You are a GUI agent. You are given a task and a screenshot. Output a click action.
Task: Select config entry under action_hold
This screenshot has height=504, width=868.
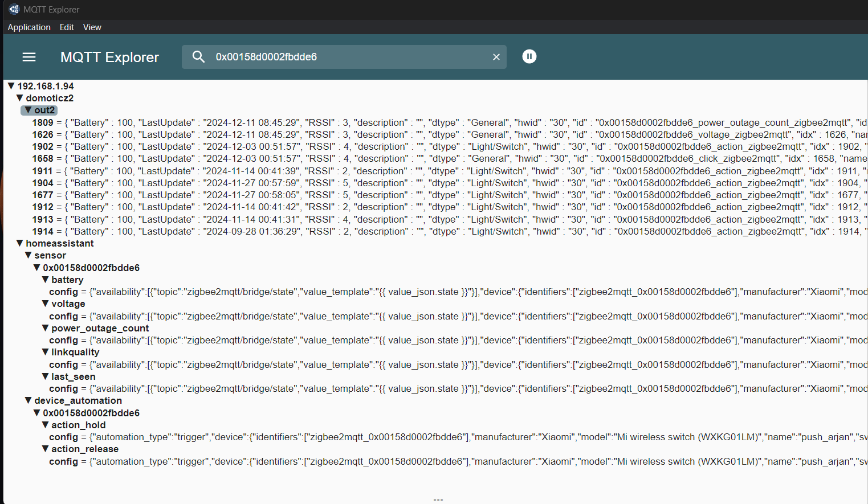[458, 437]
